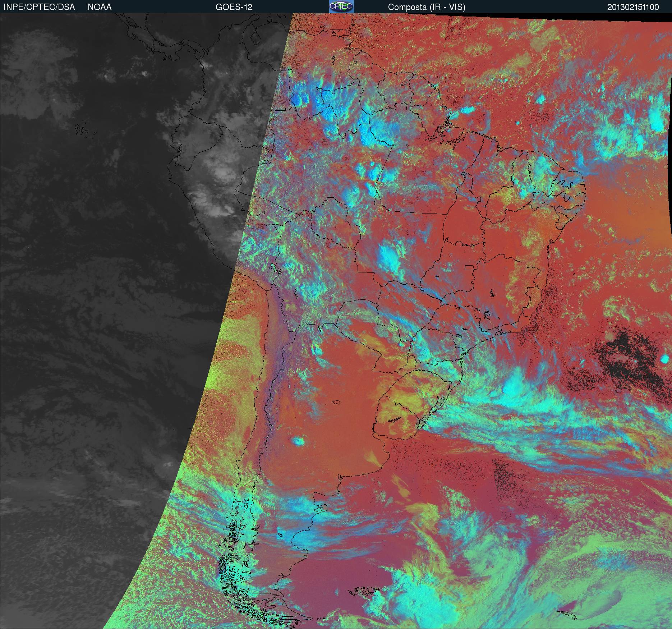Click the INPE/CPTEC/DSA header label
Viewport: 672px width, 629px height.
(39, 7)
